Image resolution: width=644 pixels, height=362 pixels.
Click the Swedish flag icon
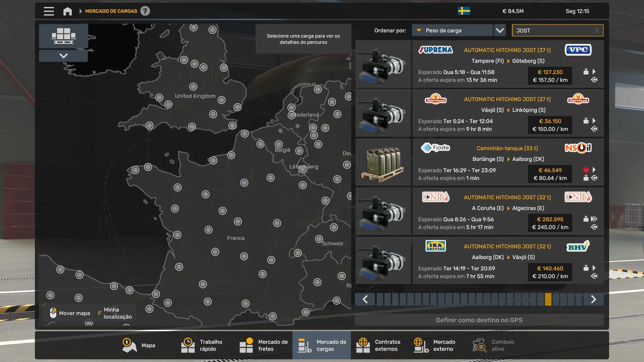click(464, 11)
